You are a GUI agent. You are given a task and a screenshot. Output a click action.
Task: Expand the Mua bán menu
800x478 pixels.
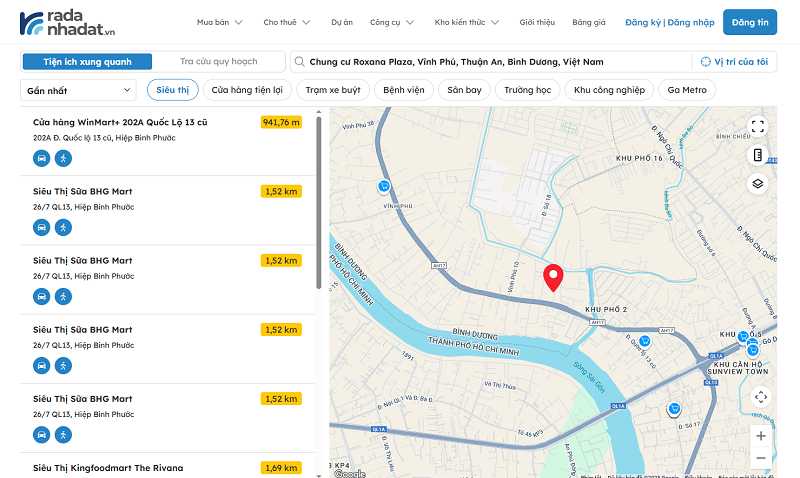click(x=219, y=22)
